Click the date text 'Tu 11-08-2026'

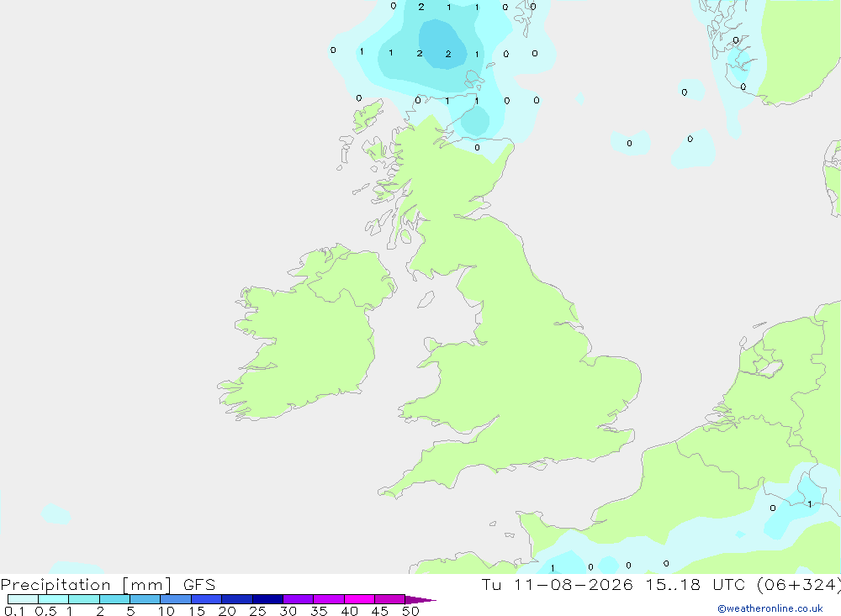[x=557, y=585]
